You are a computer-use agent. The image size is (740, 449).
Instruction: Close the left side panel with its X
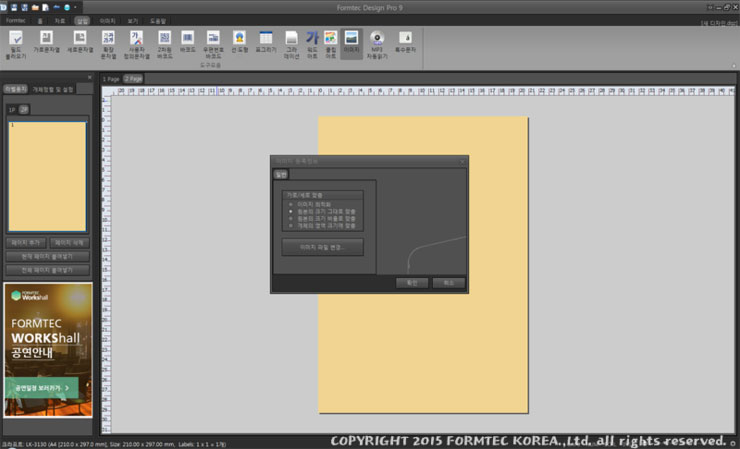coord(90,77)
